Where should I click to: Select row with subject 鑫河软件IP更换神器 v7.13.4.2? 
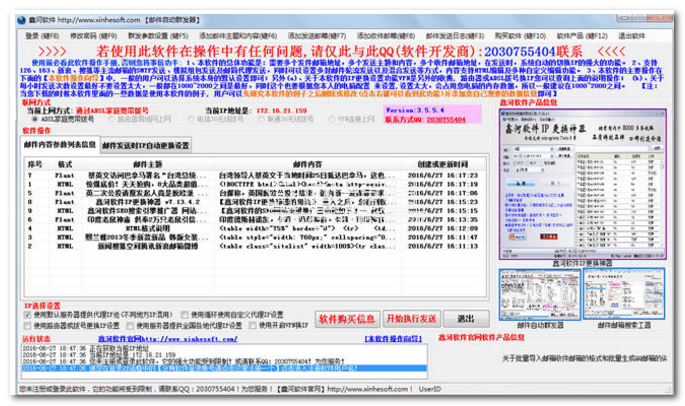coord(256,202)
